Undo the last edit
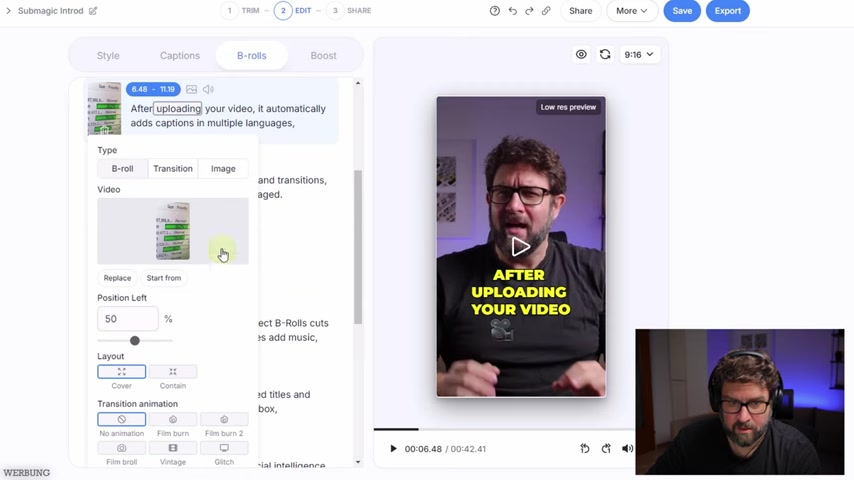The height and width of the screenshot is (480, 854). click(513, 11)
